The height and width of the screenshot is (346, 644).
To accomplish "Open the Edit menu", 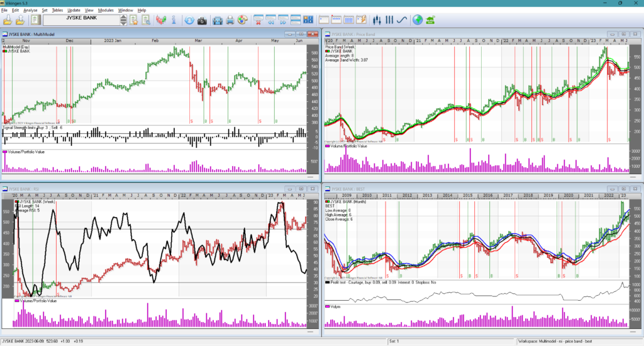I will 15,10.
